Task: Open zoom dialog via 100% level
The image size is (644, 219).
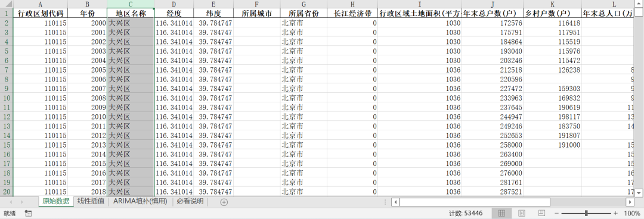Action: (631, 213)
